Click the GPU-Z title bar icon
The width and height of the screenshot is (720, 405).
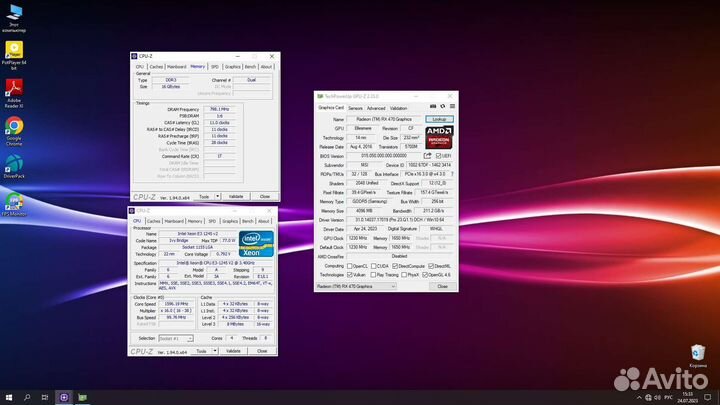point(320,96)
